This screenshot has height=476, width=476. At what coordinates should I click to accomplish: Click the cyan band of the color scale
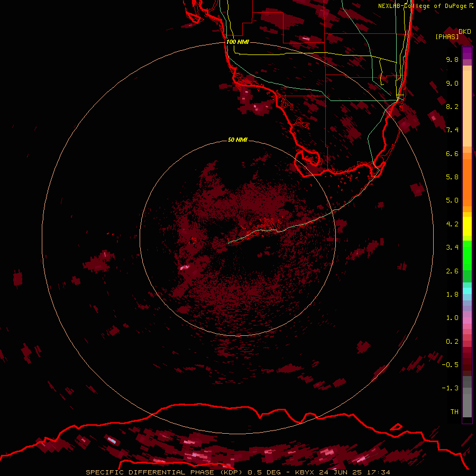[467, 291]
